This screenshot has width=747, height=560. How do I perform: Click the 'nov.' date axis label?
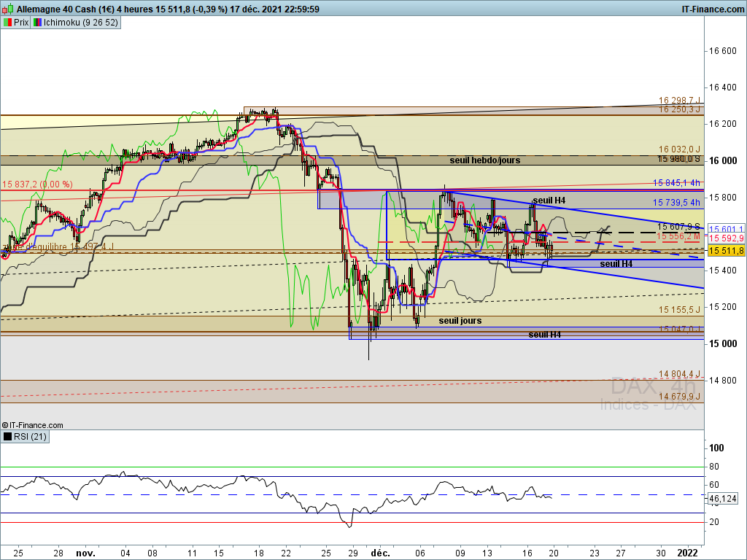86,553
